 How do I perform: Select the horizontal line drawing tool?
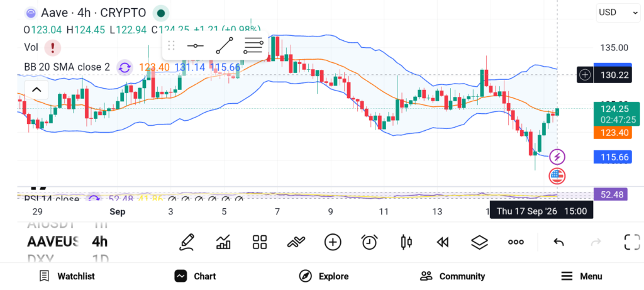click(x=195, y=45)
